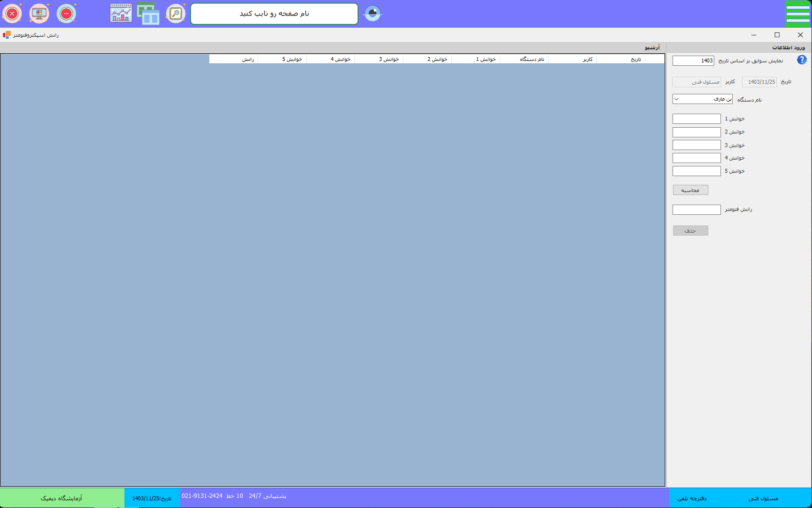The image size is (812, 508).
Task: Open the chart statistics icon
Action: (x=121, y=14)
